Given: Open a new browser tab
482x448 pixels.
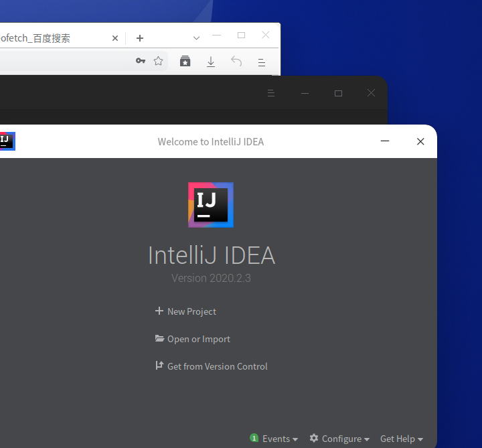Looking at the screenshot, I should pos(140,38).
